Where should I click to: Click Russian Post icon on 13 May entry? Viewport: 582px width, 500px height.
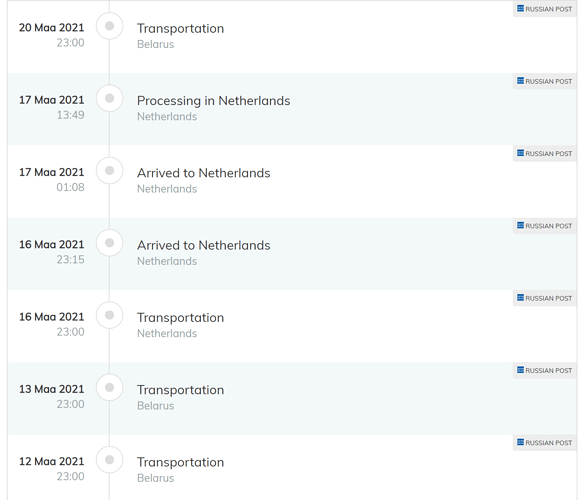pos(520,370)
